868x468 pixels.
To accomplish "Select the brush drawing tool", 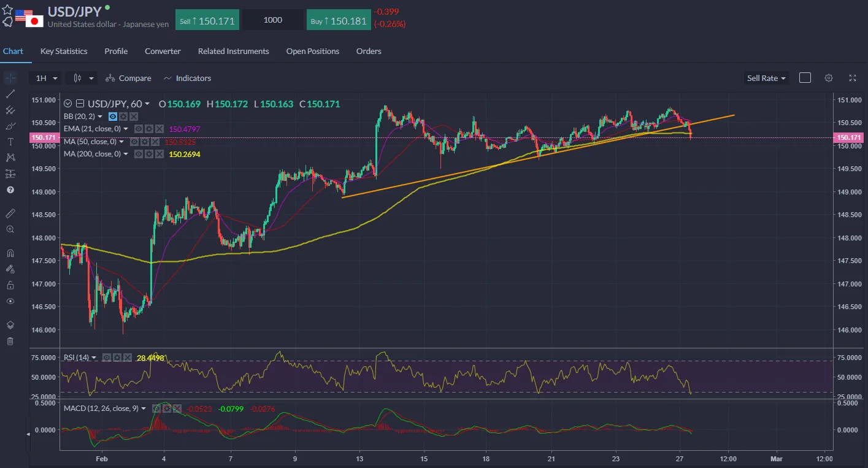I will coord(10,126).
